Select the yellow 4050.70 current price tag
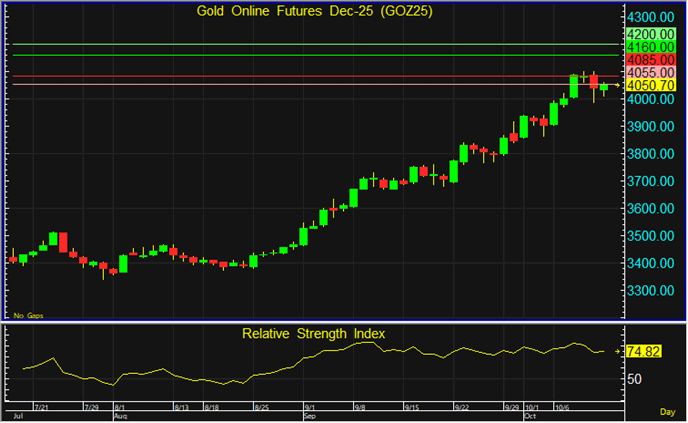Screen dimensions: 688x423 coord(649,86)
